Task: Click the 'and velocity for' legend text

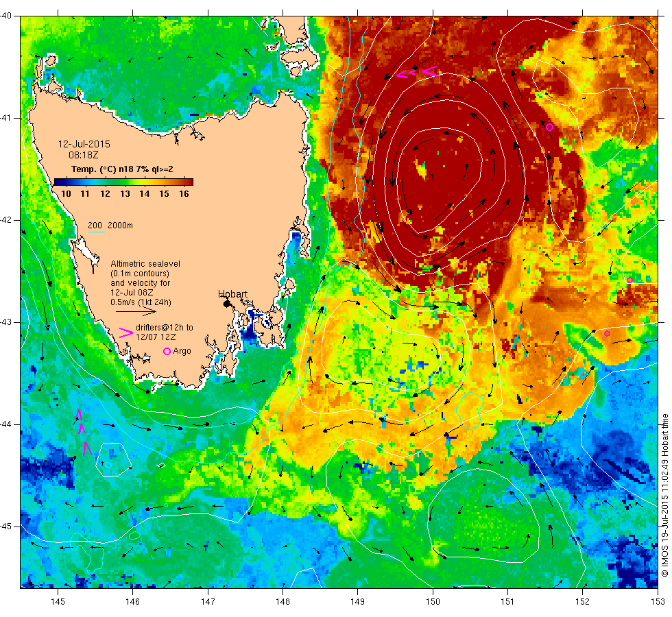Action: pyautogui.click(x=140, y=282)
